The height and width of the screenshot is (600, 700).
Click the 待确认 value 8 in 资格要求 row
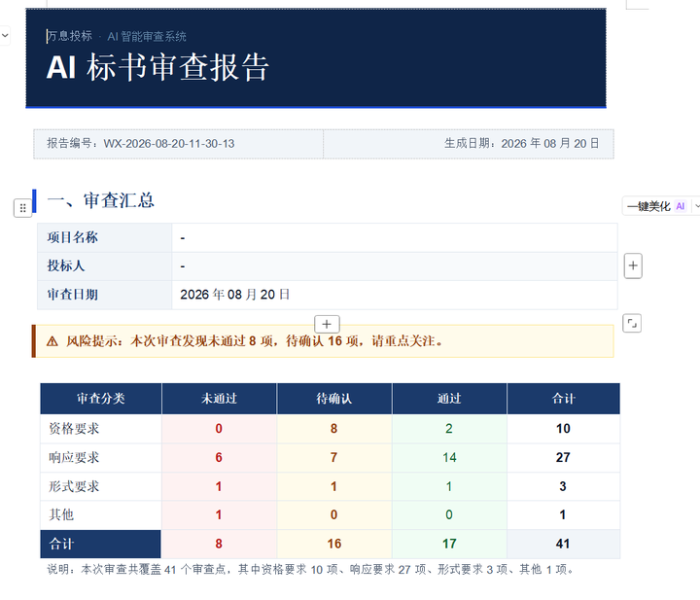[333, 429]
